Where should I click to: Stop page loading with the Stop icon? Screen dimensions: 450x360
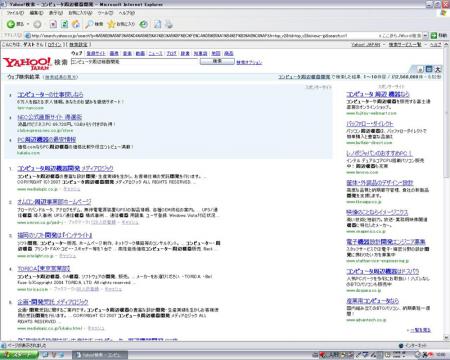pyautogui.click(x=53, y=24)
